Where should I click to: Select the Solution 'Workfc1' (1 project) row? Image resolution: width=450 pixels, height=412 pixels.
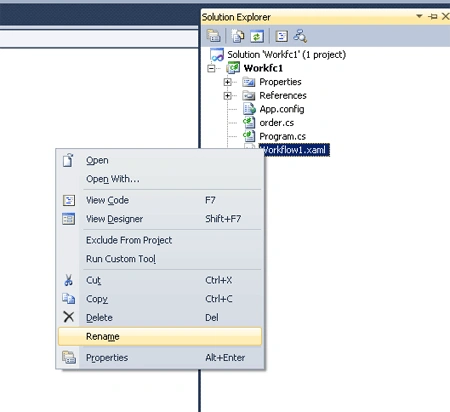[x=286, y=55]
